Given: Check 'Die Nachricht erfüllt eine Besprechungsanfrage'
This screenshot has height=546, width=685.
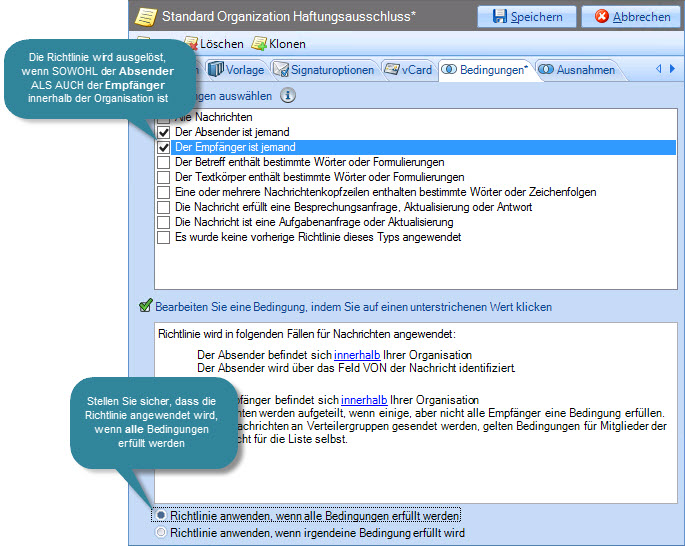Looking at the screenshot, I should tap(163, 207).
